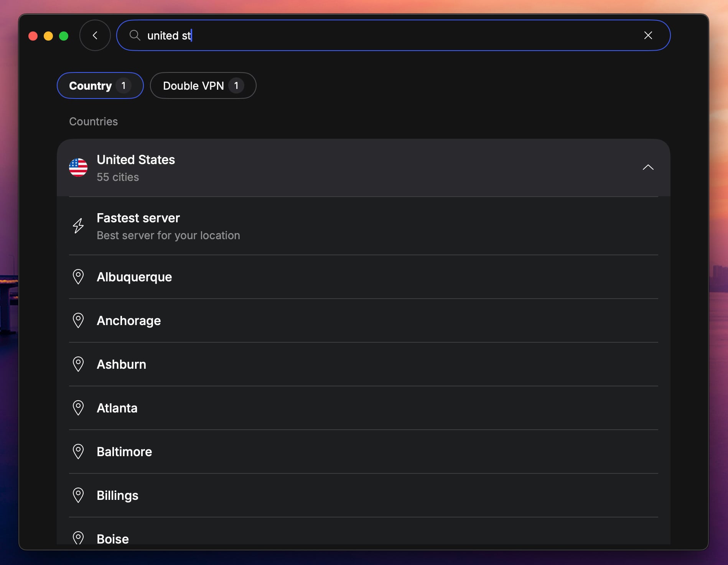Click the search magnifier icon
Screen dimensions: 728x565
tap(135, 35)
